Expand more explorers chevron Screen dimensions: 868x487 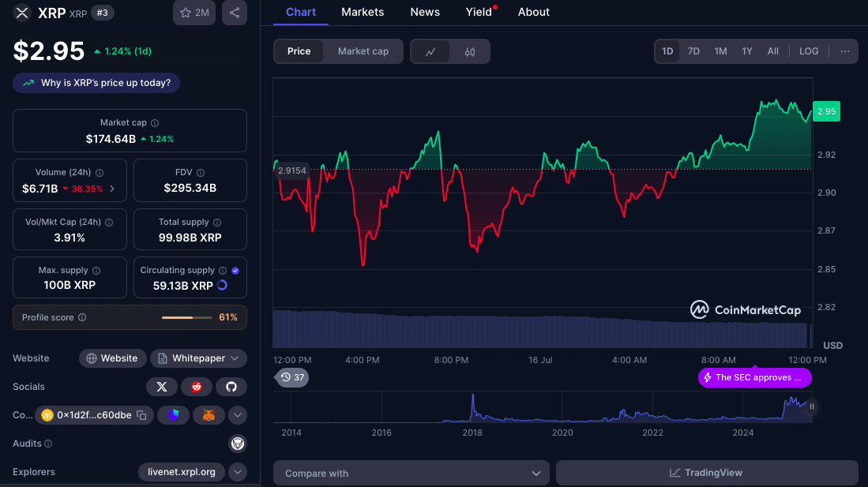pyautogui.click(x=238, y=472)
